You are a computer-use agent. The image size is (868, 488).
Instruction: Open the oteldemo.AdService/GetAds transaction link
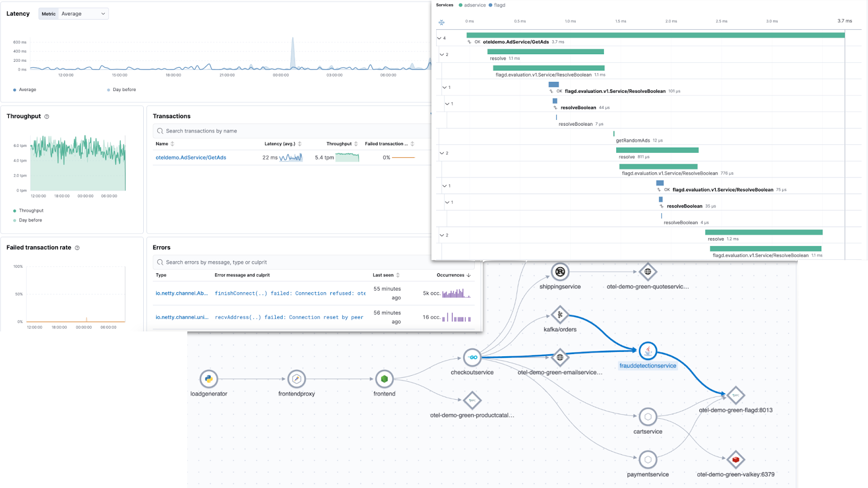point(191,158)
